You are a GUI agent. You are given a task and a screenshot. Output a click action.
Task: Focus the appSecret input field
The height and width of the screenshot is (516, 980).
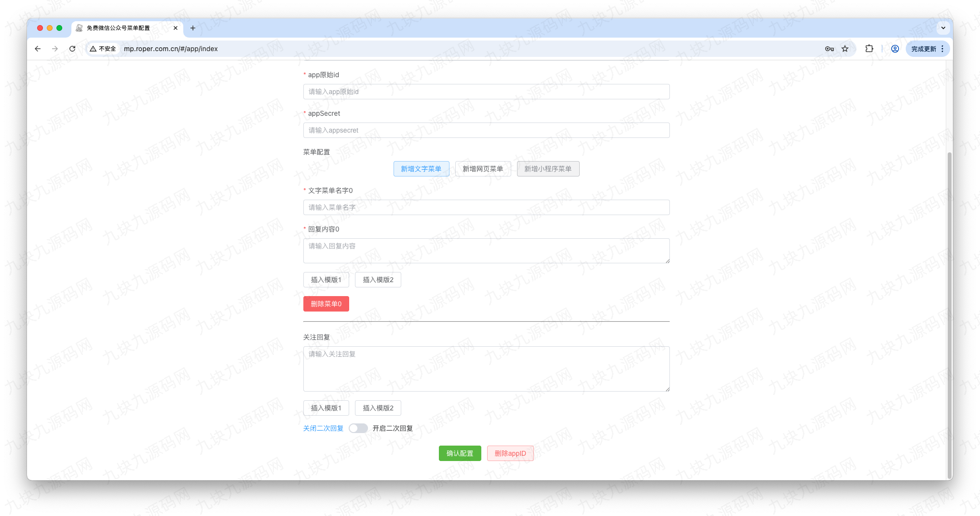[486, 130]
